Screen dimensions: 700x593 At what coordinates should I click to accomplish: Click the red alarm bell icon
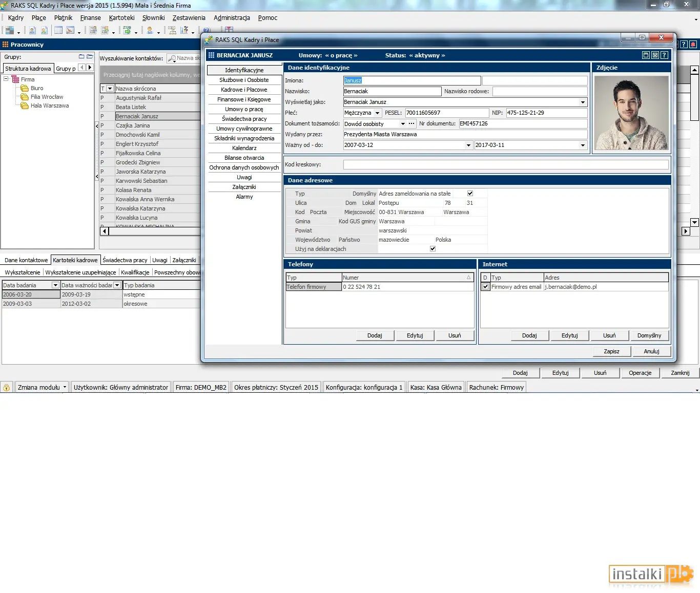pyautogui.click(x=693, y=45)
